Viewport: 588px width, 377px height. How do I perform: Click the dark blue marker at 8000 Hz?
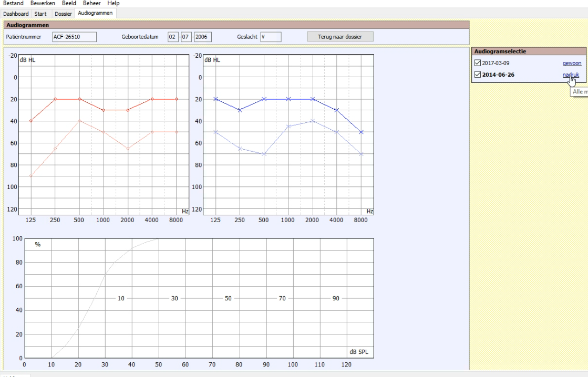361,132
